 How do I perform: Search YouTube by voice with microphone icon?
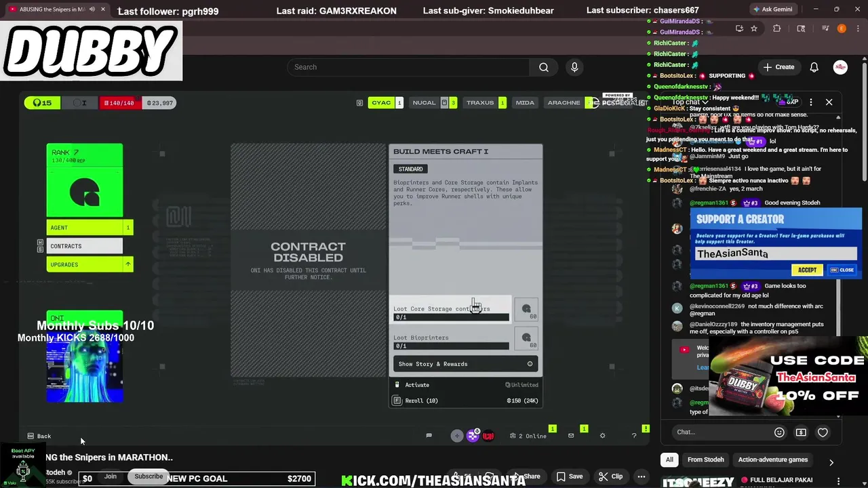click(574, 67)
